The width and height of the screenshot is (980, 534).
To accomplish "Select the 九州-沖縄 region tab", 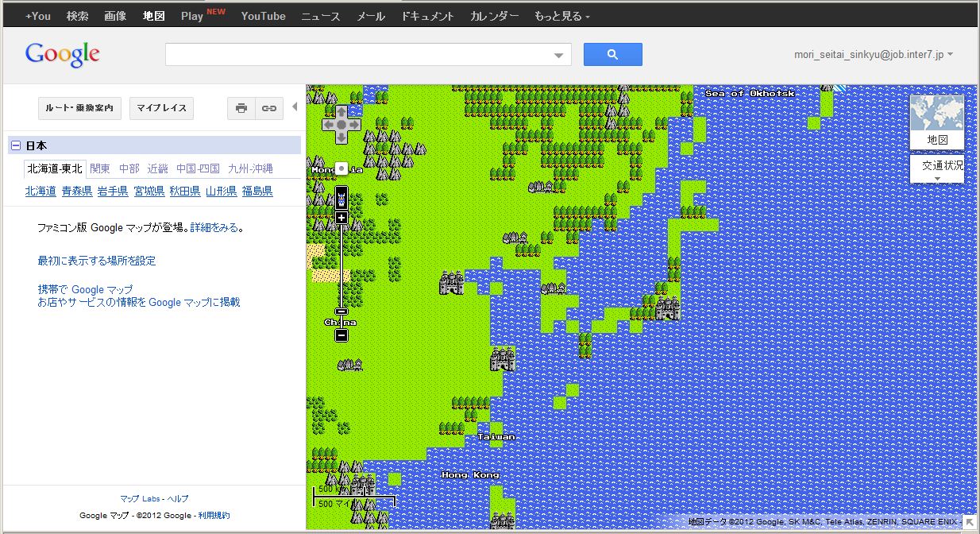I will click(250, 168).
